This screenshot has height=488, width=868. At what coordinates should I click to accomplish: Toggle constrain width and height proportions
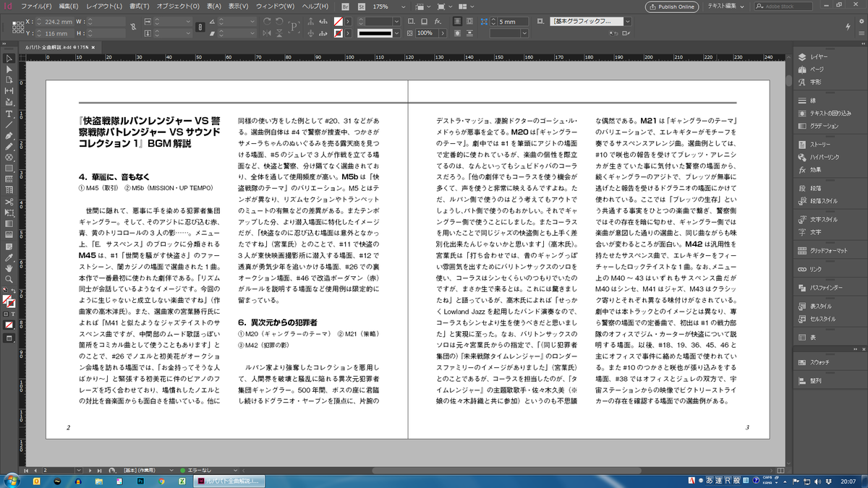click(x=132, y=27)
